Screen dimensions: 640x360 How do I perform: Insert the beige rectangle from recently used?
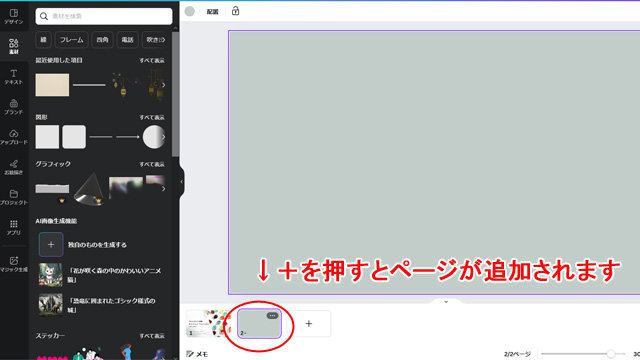pos(52,85)
